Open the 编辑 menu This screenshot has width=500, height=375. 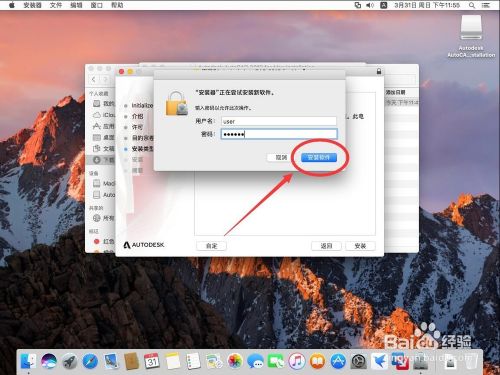tap(76, 5)
